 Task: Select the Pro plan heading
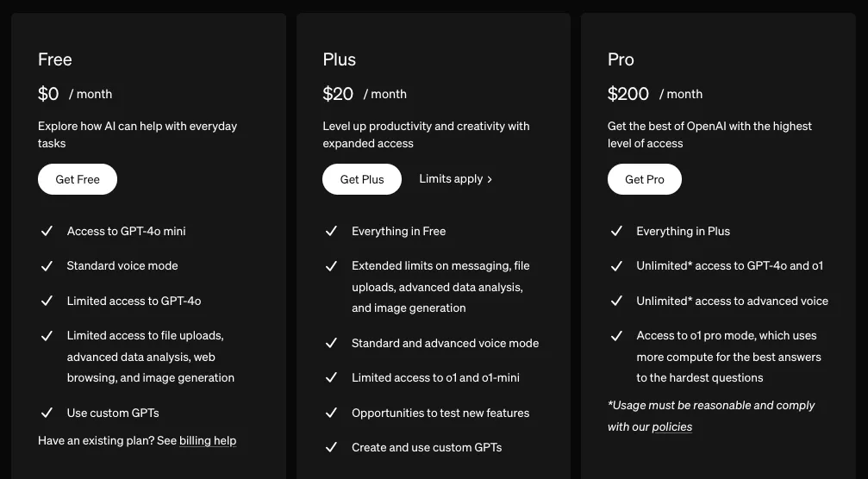pyautogui.click(x=621, y=59)
